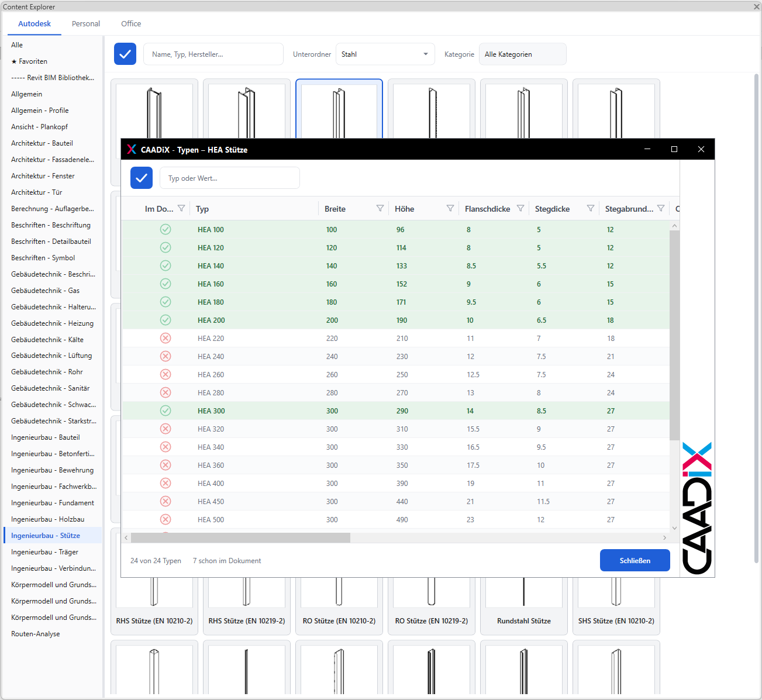Click the Schließen button
This screenshot has height=700, width=762.
[635, 560]
